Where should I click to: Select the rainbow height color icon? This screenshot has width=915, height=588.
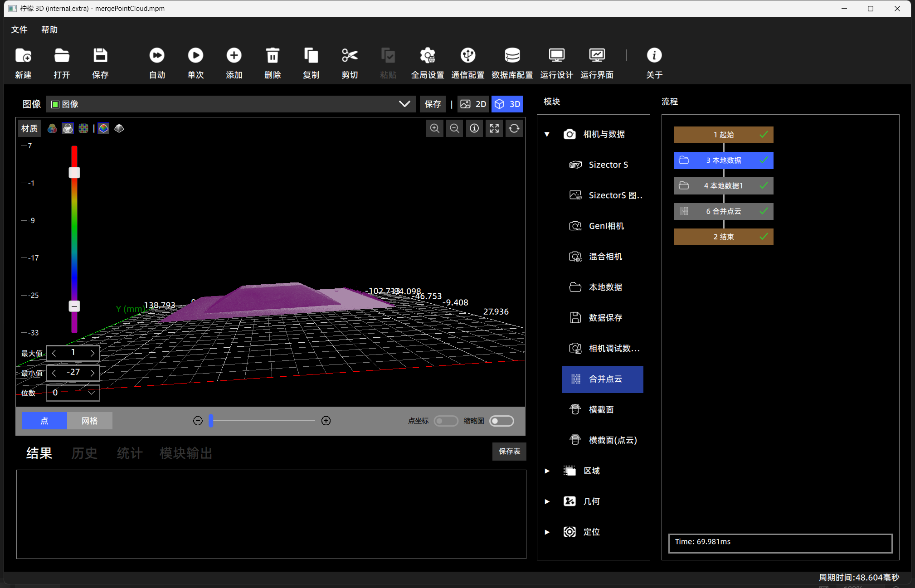[x=103, y=129]
